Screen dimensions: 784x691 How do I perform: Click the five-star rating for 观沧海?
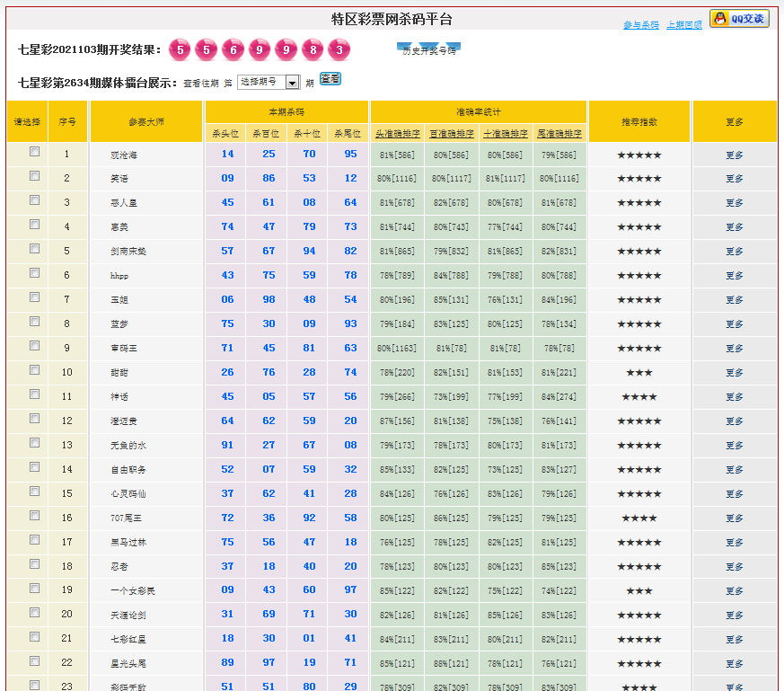(639, 155)
